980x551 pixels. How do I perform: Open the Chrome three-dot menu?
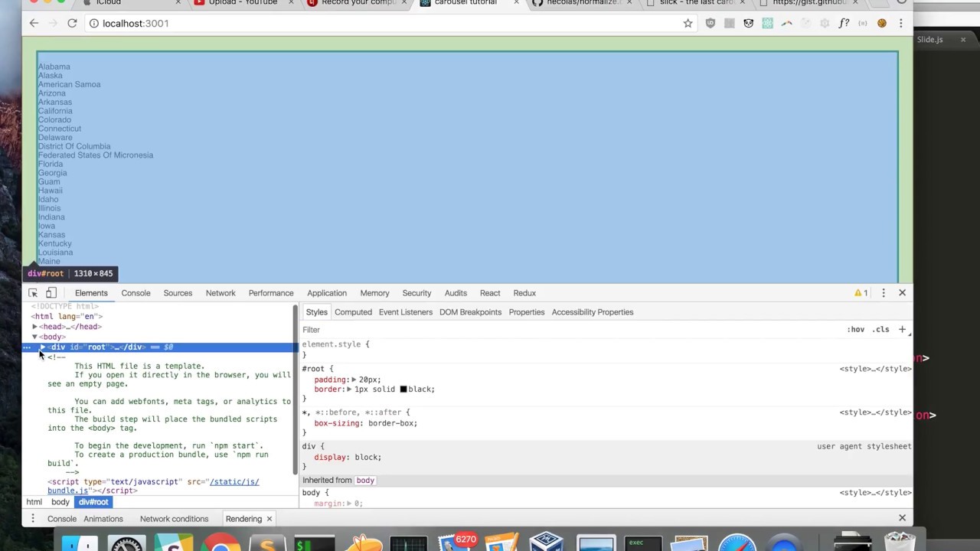900,23
